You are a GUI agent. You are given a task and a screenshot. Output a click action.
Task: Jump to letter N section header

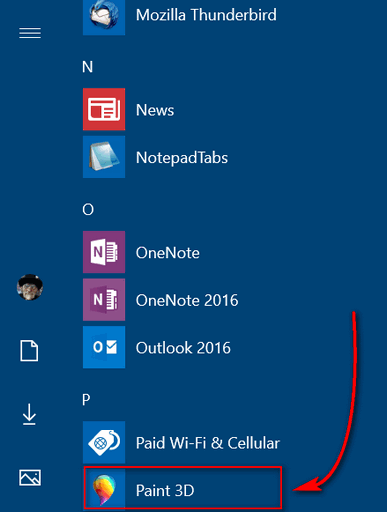click(87, 67)
